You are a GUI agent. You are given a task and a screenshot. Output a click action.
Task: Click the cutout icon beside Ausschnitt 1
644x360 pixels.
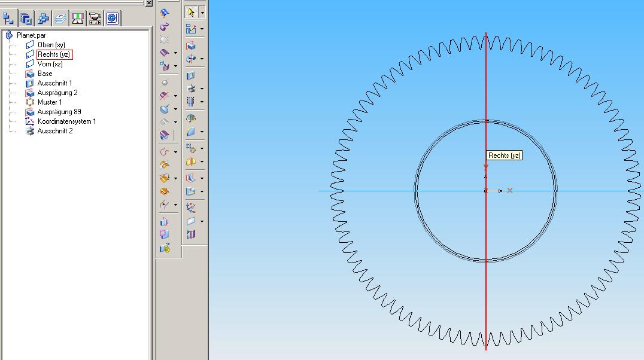[29, 83]
